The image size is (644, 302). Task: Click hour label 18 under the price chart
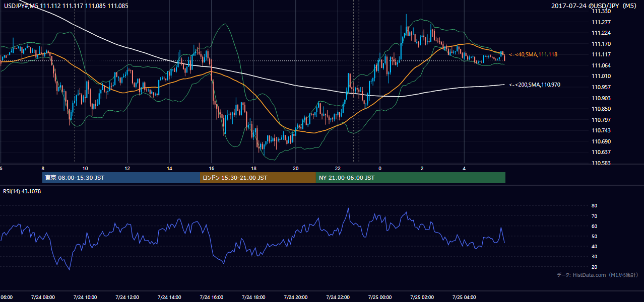(253, 168)
